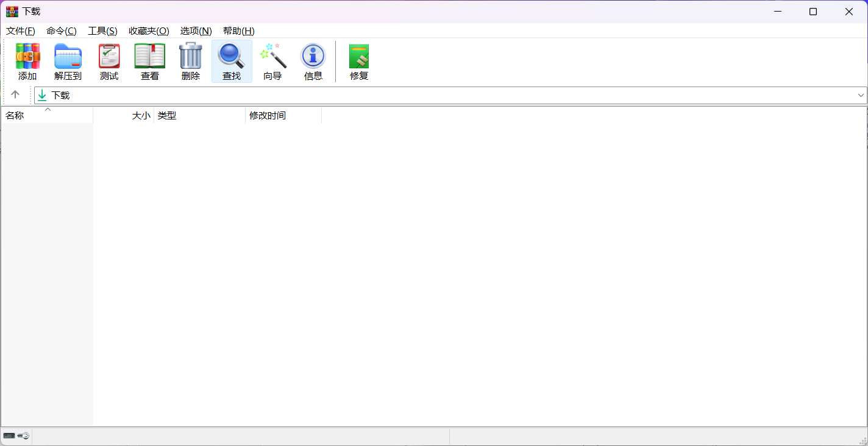868x446 pixels.
Task: Open the 命令(C) menu
Action: click(x=62, y=31)
